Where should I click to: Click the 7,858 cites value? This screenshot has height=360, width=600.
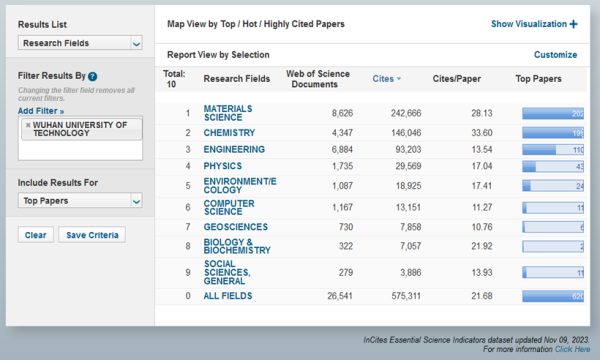pyautogui.click(x=411, y=227)
